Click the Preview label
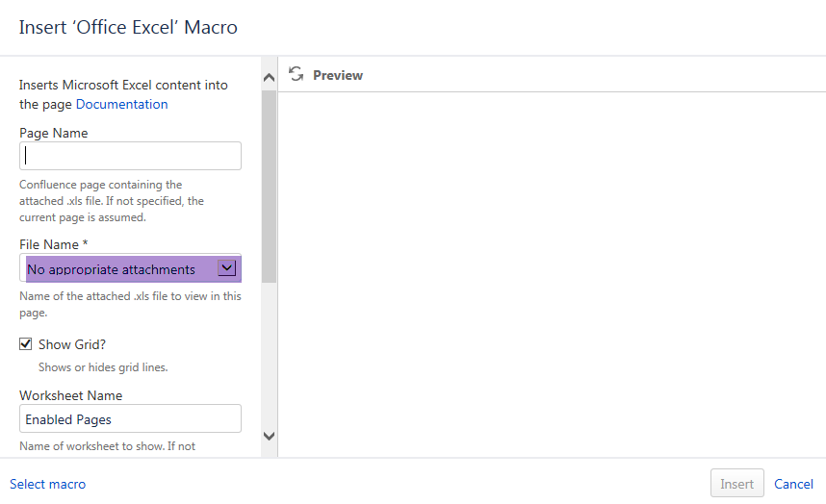Viewport: 826px width, 504px height. point(338,75)
